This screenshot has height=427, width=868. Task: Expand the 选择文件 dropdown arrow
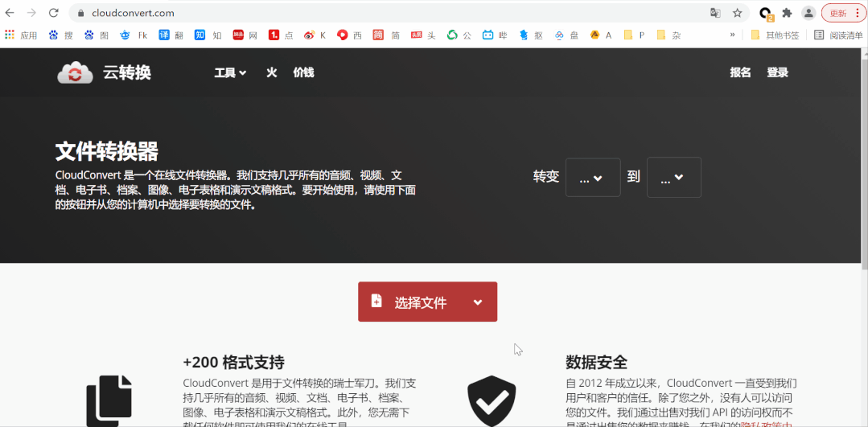[x=479, y=302]
